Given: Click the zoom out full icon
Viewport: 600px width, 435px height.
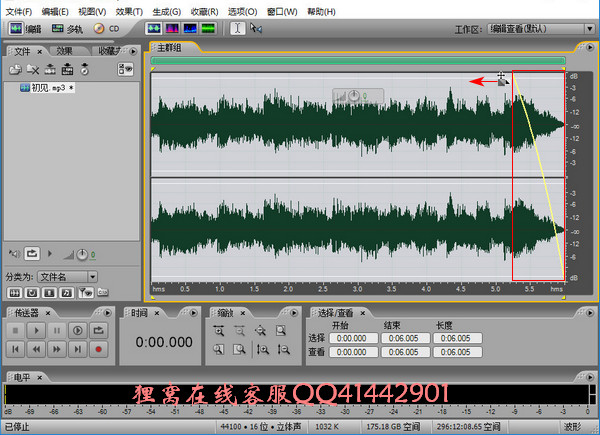Looking at the screenshot, I should tap(260, 331).
